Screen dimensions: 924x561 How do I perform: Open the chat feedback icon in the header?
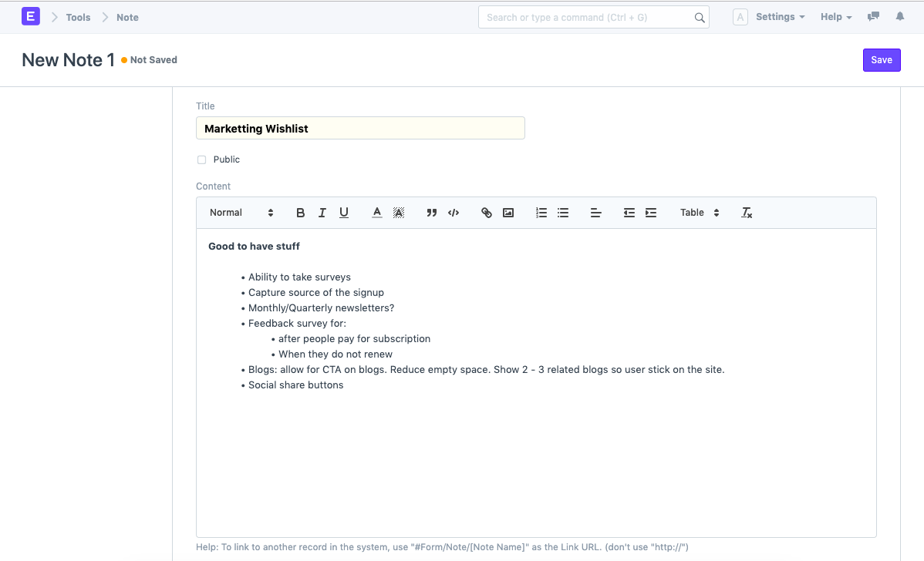(x=873, y=16)
